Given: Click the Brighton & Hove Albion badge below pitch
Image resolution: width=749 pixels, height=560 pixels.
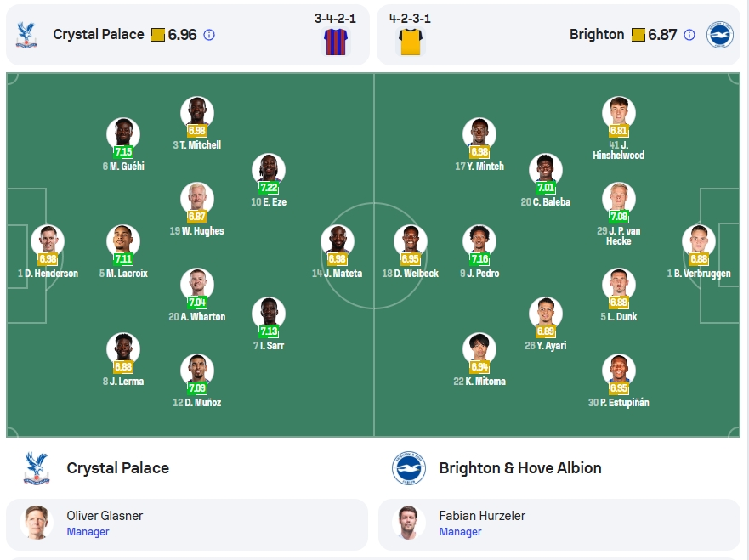Looking at the screenshot, I should tap(409, 468).
